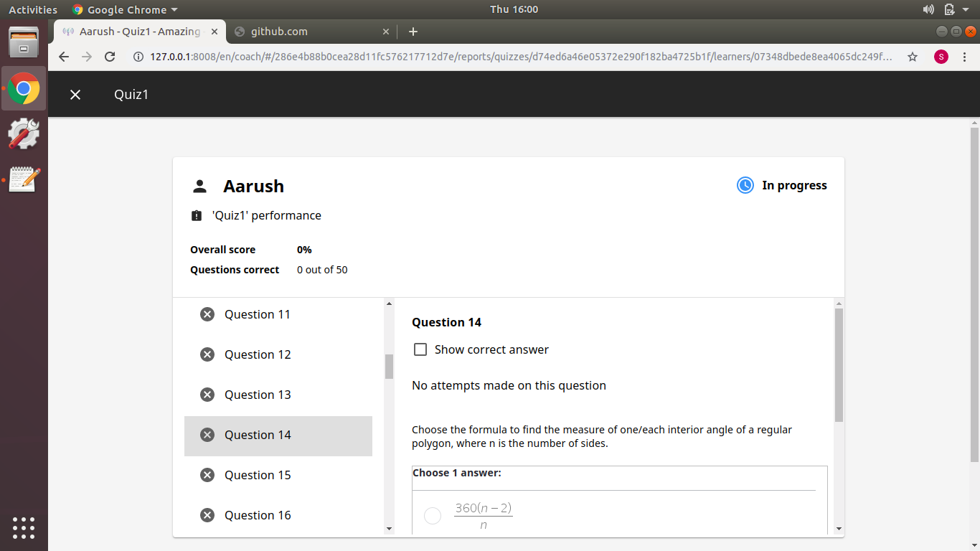Click the X icon beside Question 11
The height and width of the screenshot is (551, 980).
(x=207, y=314)
